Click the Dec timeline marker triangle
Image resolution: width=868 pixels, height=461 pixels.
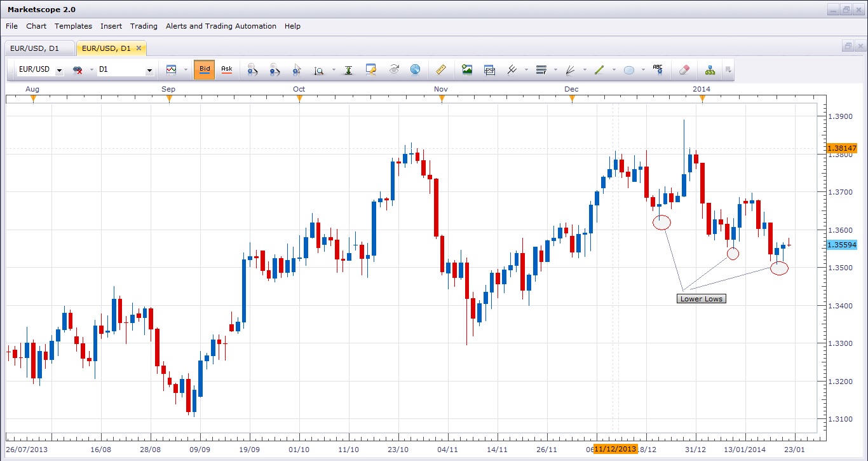572,99
